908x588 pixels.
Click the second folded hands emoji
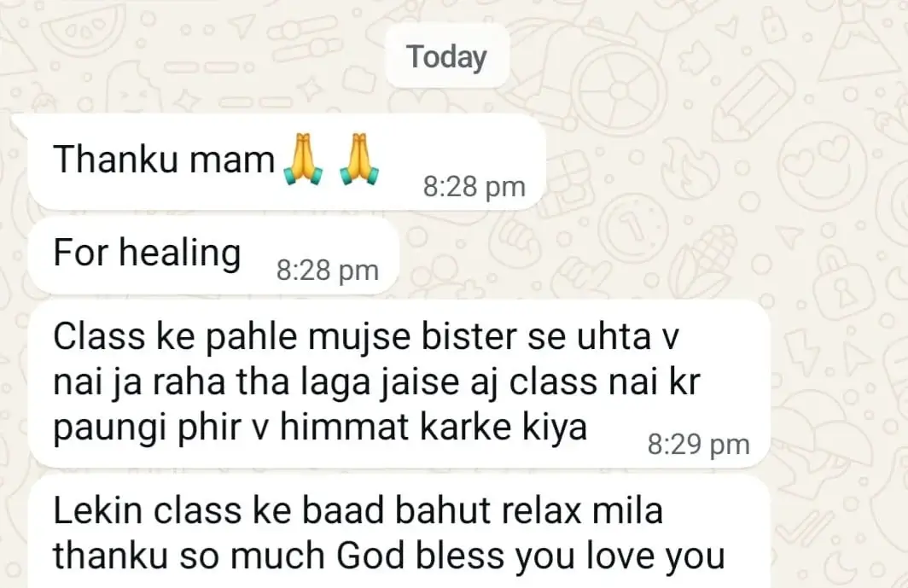pyautogui.click(x=359, y=160)
